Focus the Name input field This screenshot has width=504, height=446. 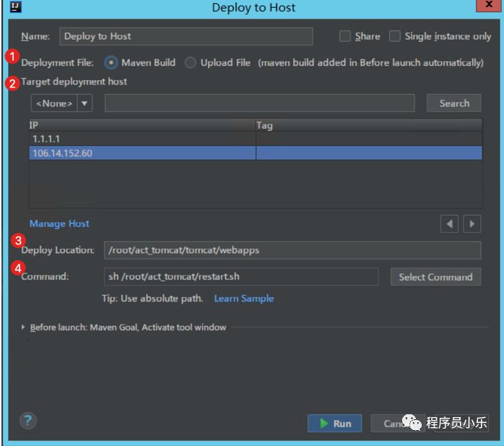coord(186,36)
